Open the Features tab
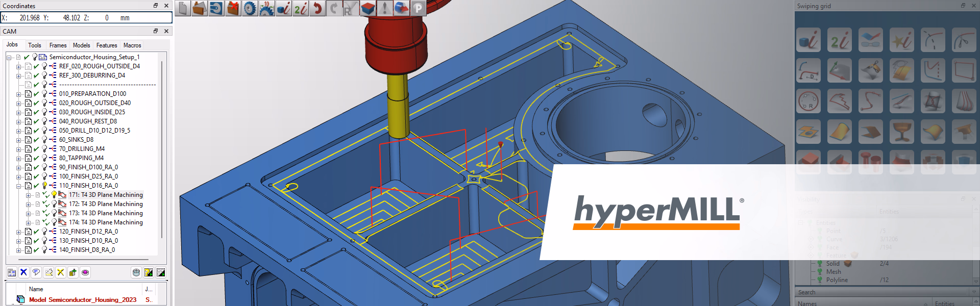Screen dimensions: 980x306 click(x=106, y=45)
